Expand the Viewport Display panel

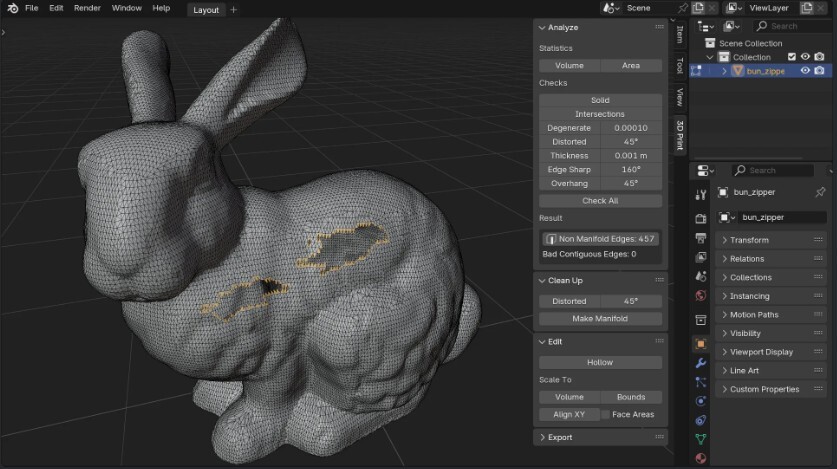coord(724,352)
